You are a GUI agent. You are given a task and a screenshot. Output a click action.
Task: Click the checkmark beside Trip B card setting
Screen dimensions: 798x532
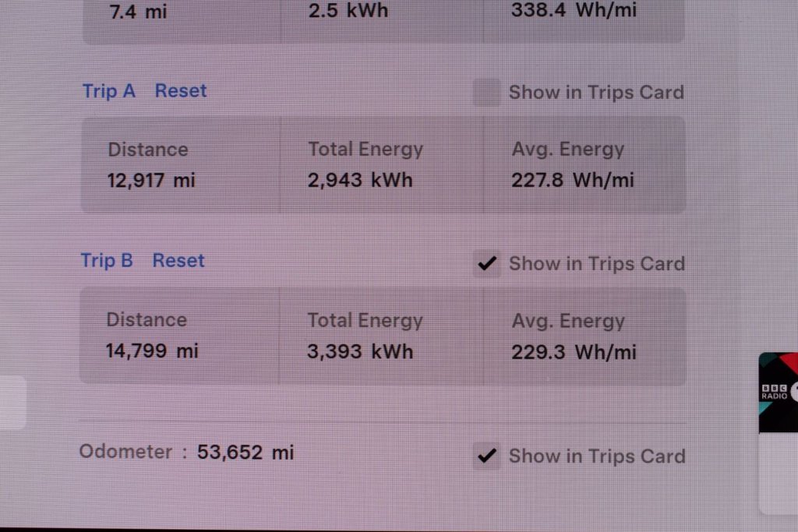(x=486, y=263)
